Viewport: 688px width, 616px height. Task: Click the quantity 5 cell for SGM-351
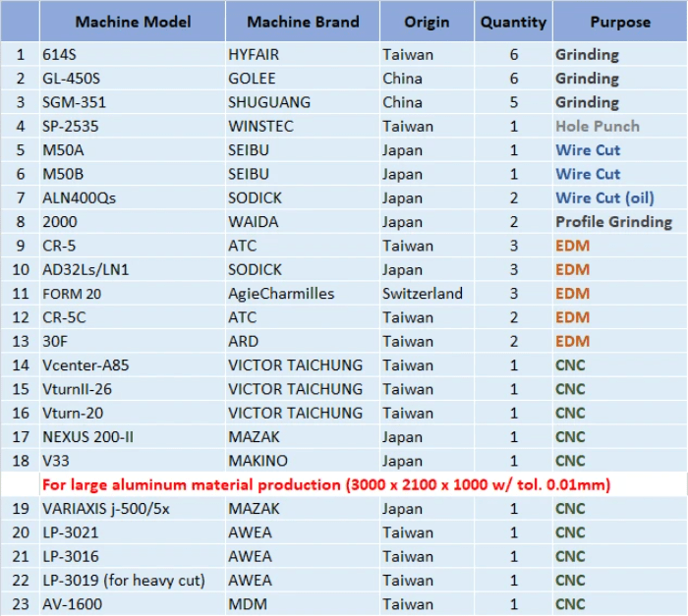pos(513,102)
